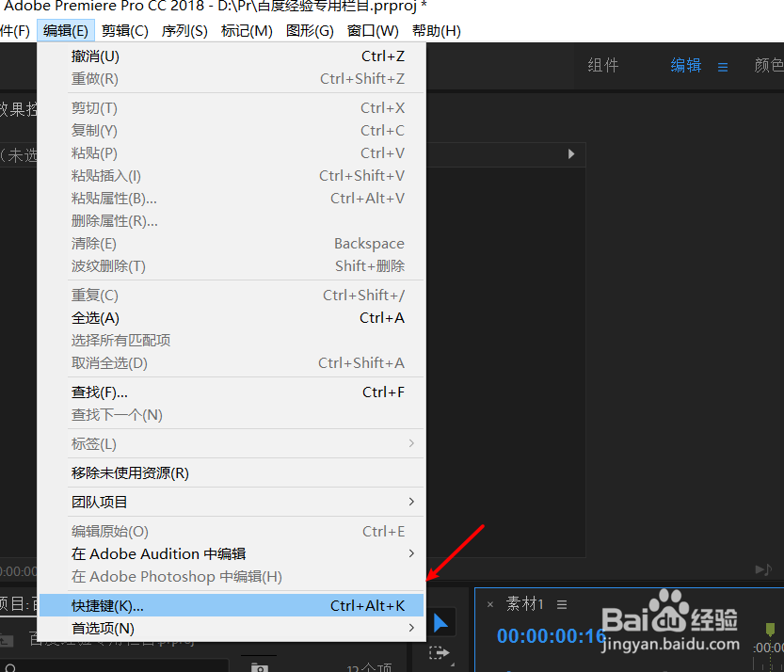Open the 编辑(E) menu in the menu bar
Image resolution: width=784 pixels, height=672 pixels.
(66, 31)
